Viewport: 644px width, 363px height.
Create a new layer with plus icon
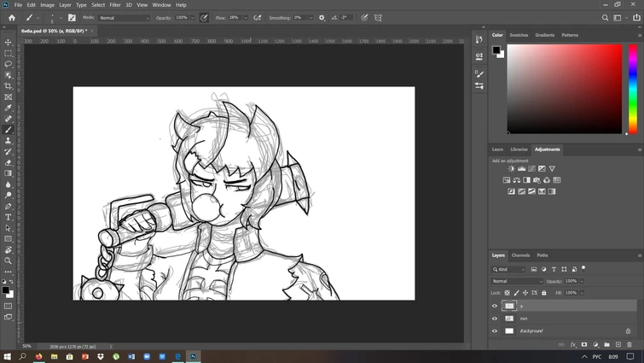[x=618, y=345]
